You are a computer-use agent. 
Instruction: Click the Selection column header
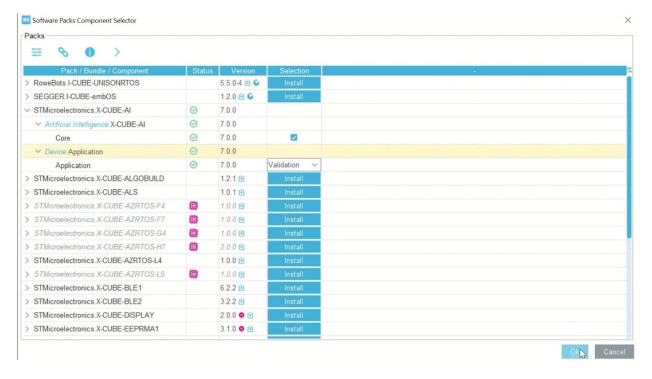(x=294, y=71)
